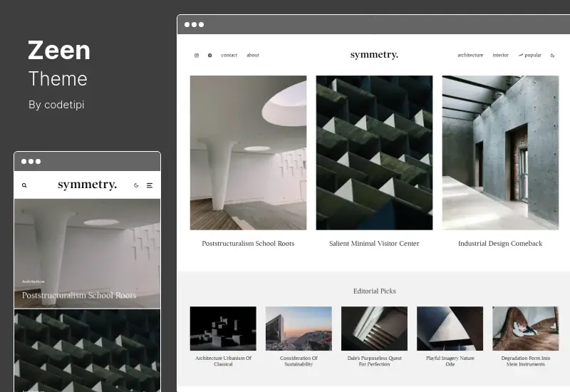Open the contact menu link

click(x=229, y=56)
